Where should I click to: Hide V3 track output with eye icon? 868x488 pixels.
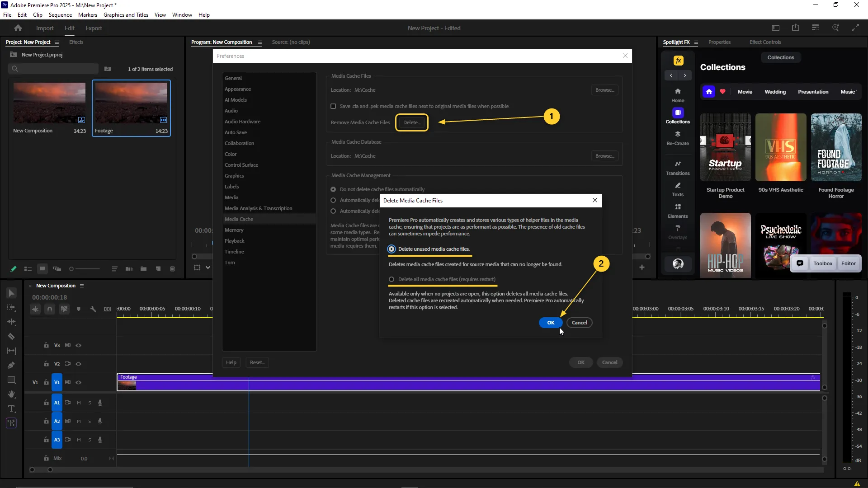coord(78,345)
